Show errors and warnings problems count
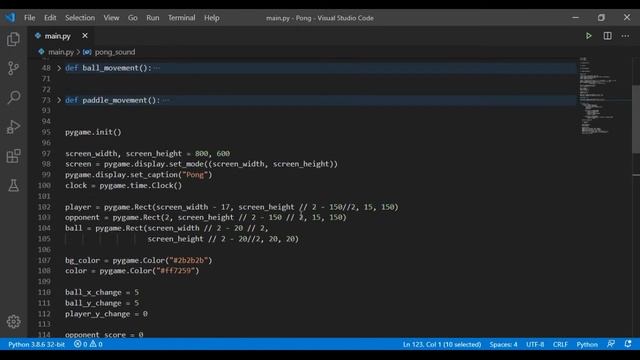 pyautogui.click(x=88, y=344)
